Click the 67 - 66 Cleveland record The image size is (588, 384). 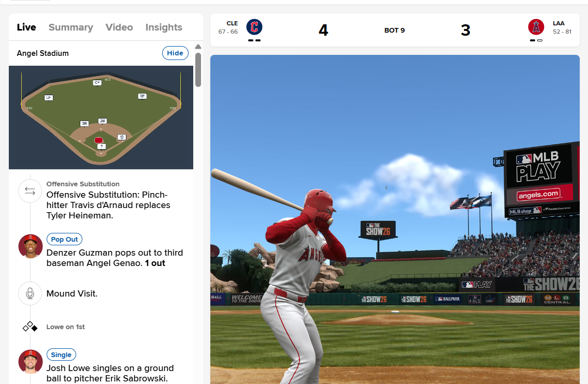pos(228,32)
